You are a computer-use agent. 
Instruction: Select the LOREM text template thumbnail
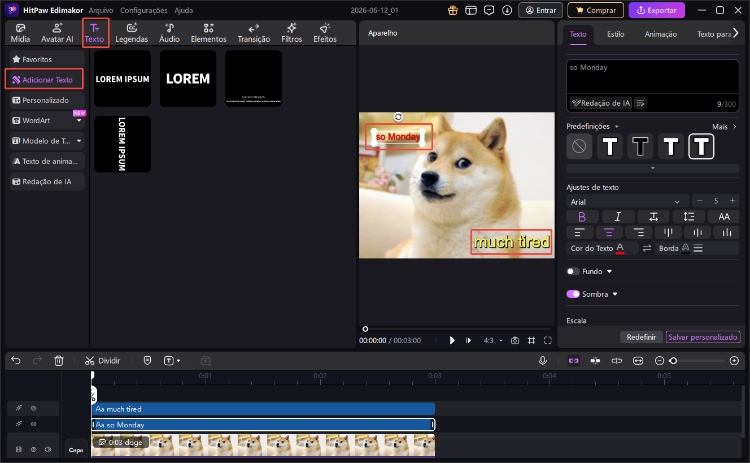188,78
